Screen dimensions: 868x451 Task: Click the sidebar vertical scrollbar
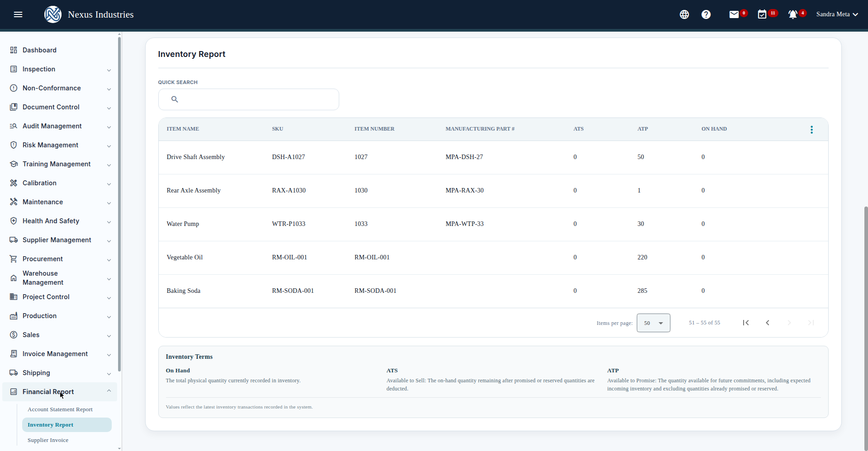point(119,203)
